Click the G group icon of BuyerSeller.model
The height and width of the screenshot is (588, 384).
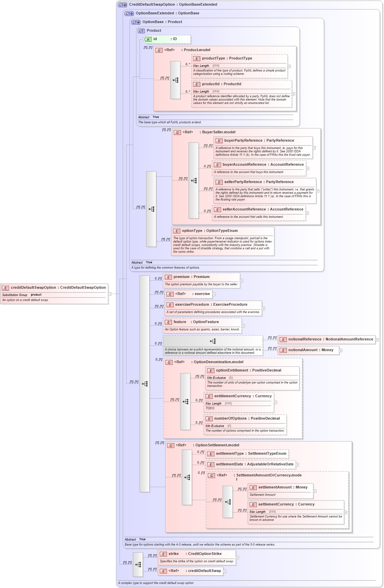(x=177, y=132)
